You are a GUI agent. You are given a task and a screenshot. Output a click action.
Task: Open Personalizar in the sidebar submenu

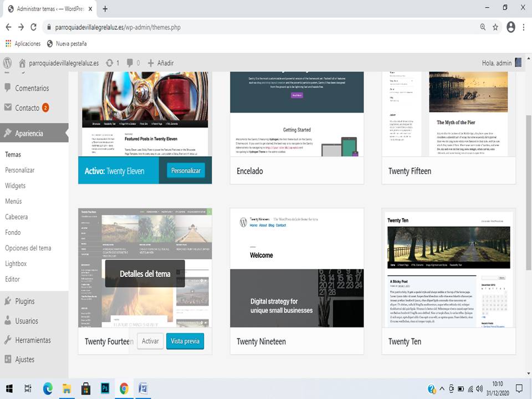pyautogui.click(x=20, y=170)
